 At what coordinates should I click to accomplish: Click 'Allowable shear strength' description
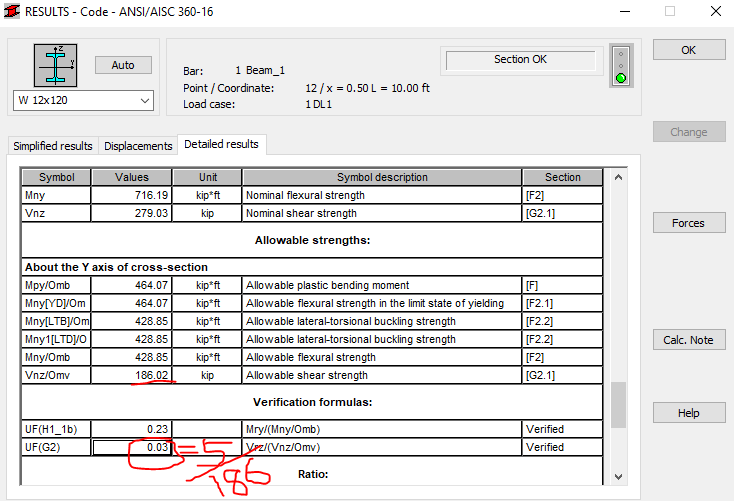(x=307, y=375)
